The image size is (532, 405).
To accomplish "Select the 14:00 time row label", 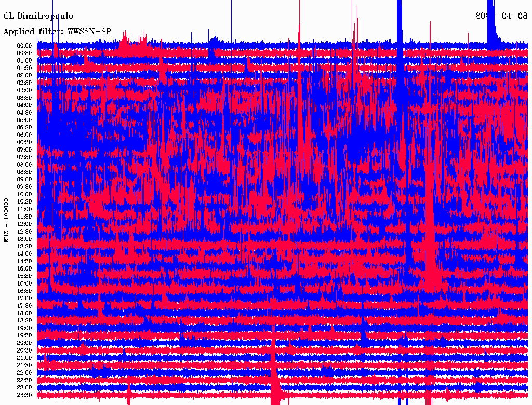I will click(x=24, y=254).
